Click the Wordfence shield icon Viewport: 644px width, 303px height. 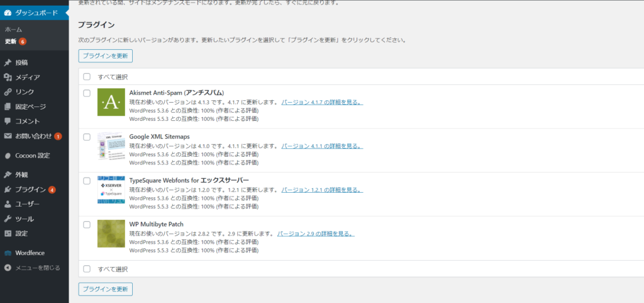pos(8,253)
